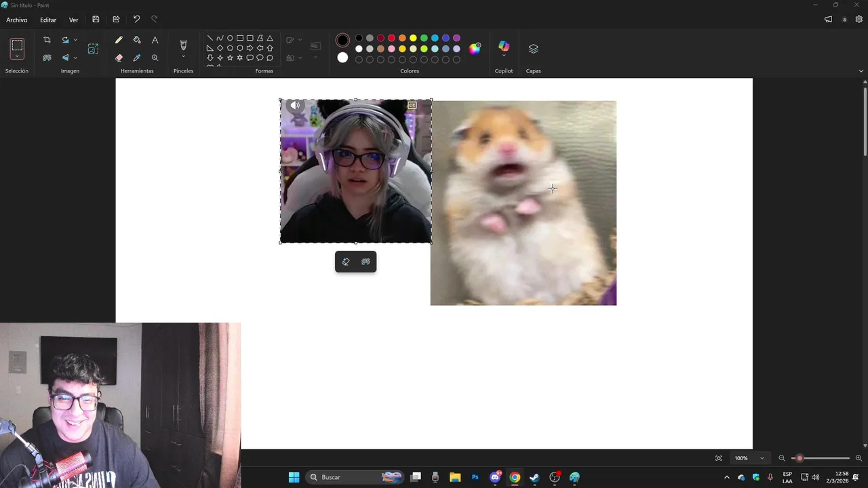This screenshot has width=868, height=488.
Task: Click the Remove background icon in ribbon
Action: click(x=47, y=58)
